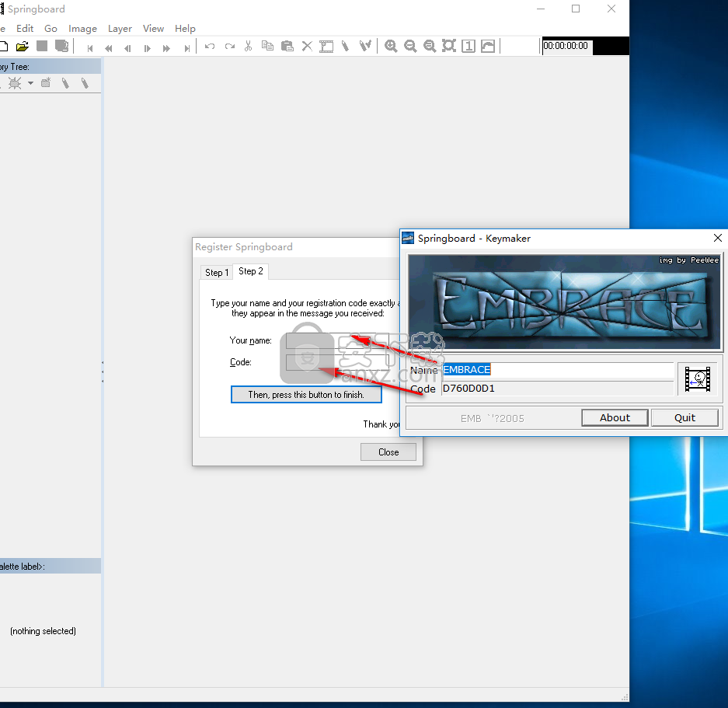The image size is (728, 708).
Task: Close the Springboard Keymaker window
Action: [x=717, y=239]
